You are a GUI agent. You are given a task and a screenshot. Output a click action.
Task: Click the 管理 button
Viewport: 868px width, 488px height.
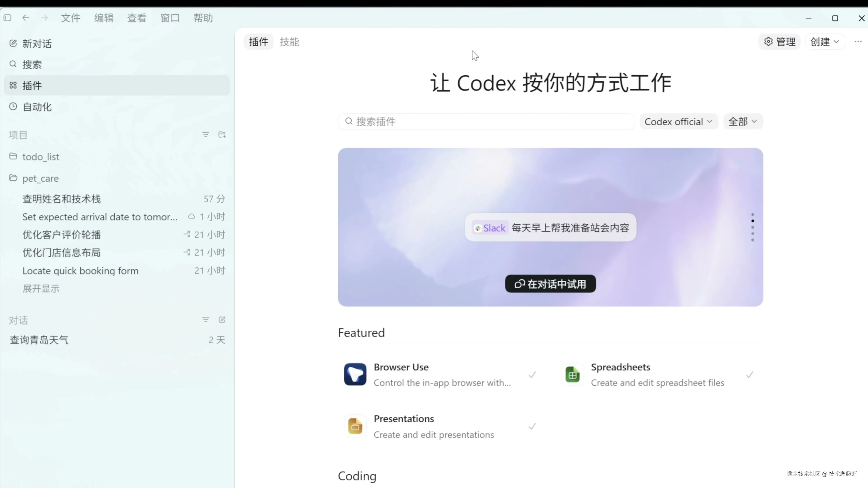point(779,42)
